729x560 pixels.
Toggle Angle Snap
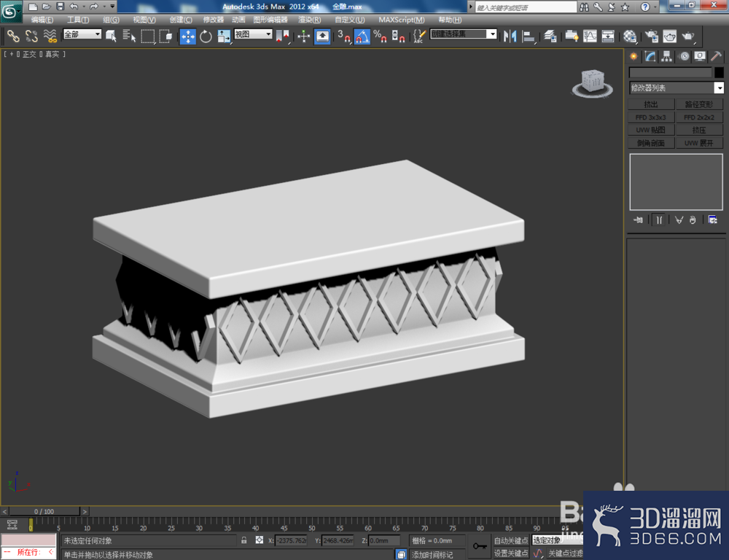362,36
